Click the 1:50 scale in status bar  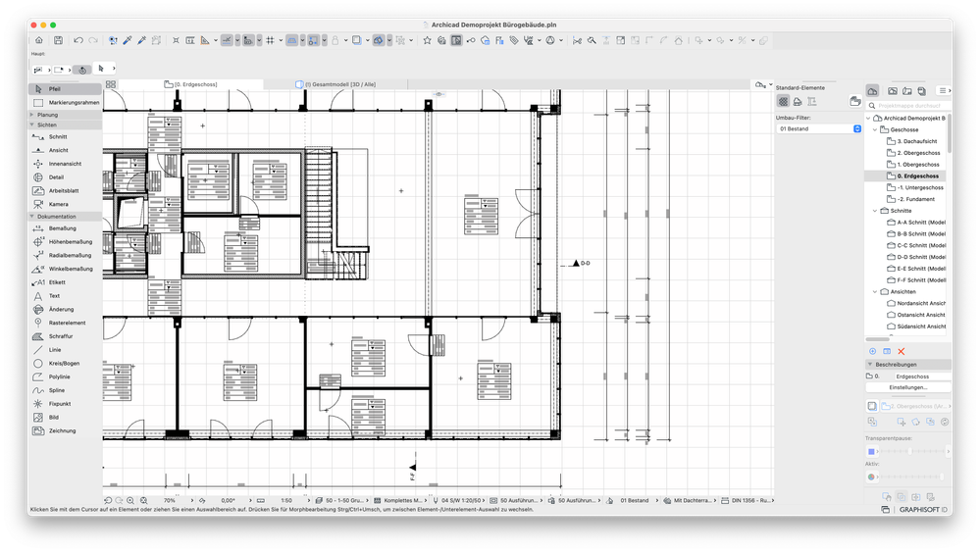click(286, 500)
